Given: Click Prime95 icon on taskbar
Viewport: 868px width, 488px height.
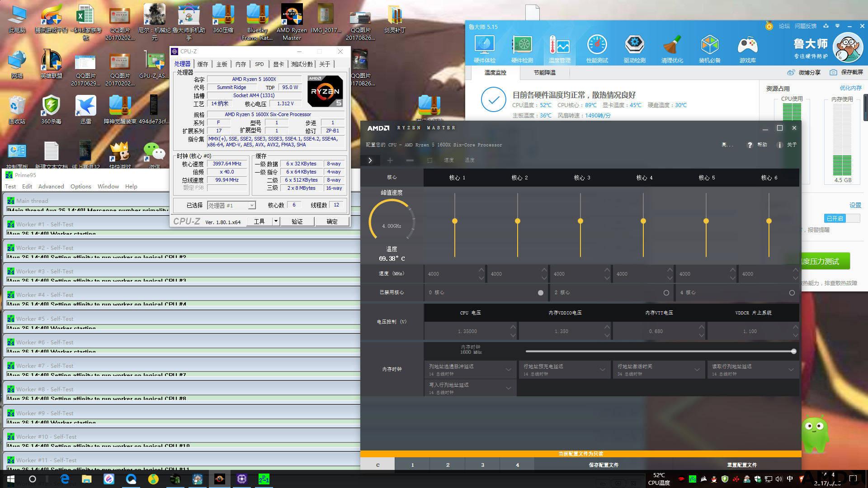Looking at the screenshot, I should [264, 479].
